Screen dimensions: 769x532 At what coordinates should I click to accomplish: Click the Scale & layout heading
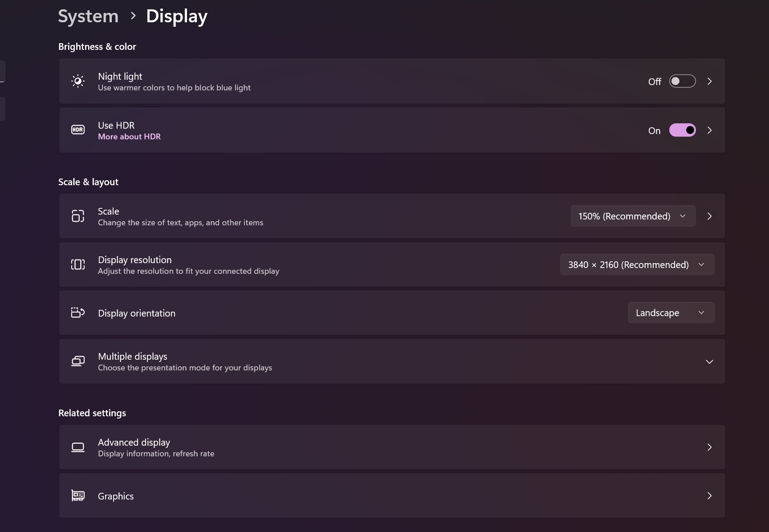88,182
